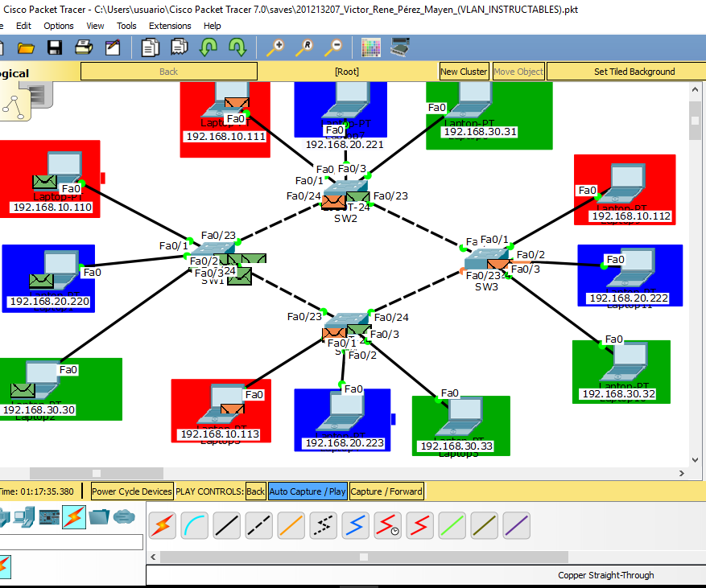This screenshot has height=588, width=706.
Task: Select the orange Fiber cable
Action: pos(291,525)
